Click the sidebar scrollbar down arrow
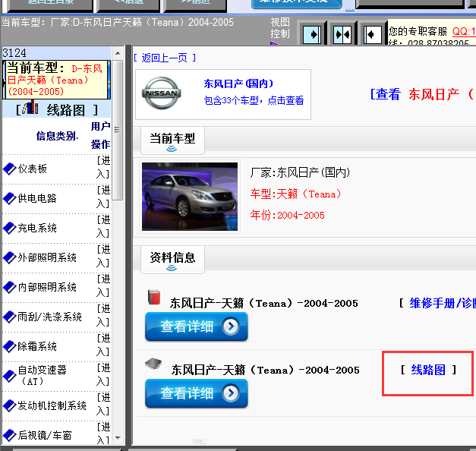Image resolution: width=476 pixels, height=451 pixels. (118, 438)
